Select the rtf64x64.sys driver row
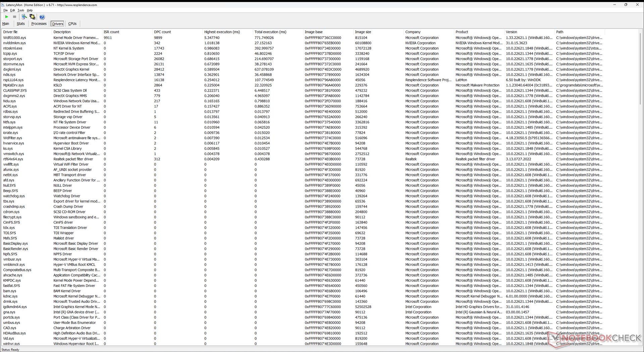Viewport: 644px width, 352px height. click(303, 159)
